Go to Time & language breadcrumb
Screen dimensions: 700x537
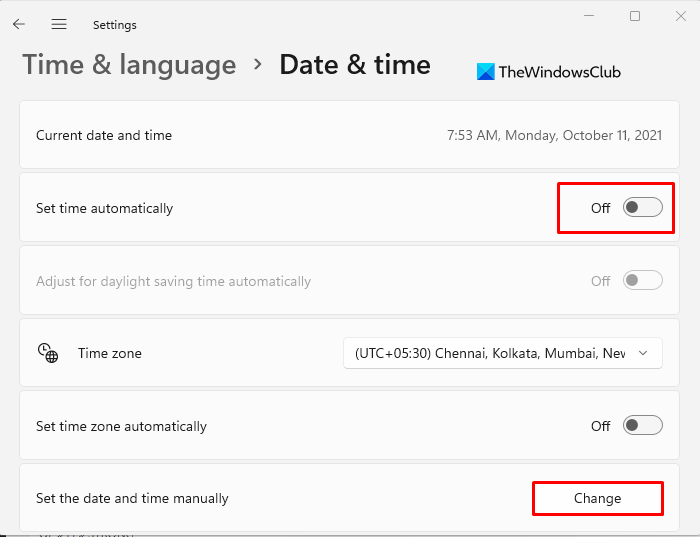(129, 65)
